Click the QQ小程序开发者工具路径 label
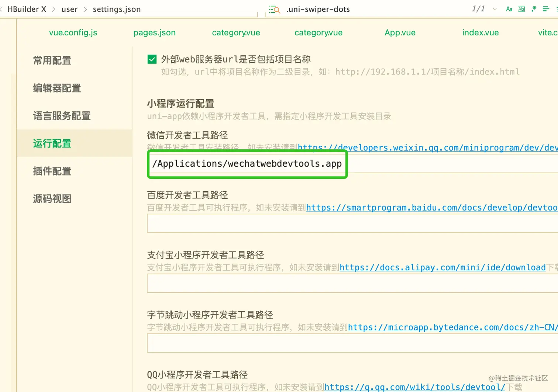This screenshot has width=558, height=392. coord(197,375)
